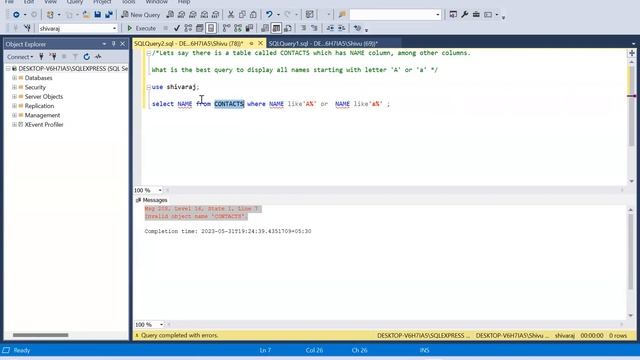Screen dimensions: 640x360
Task: Click the Paste icon in toolbar
Action: [253, 15]
